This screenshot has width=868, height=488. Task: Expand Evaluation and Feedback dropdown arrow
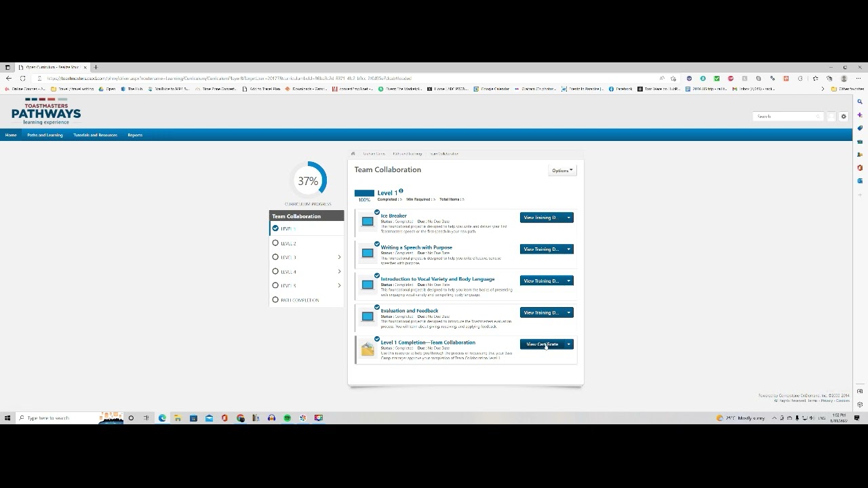pyautogui.click(x=569, y=312)
